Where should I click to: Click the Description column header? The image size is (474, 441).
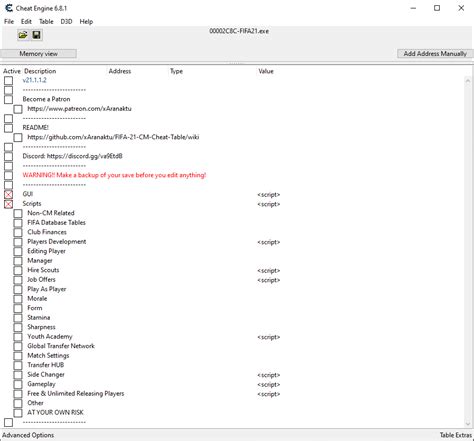tap(40, 71)
